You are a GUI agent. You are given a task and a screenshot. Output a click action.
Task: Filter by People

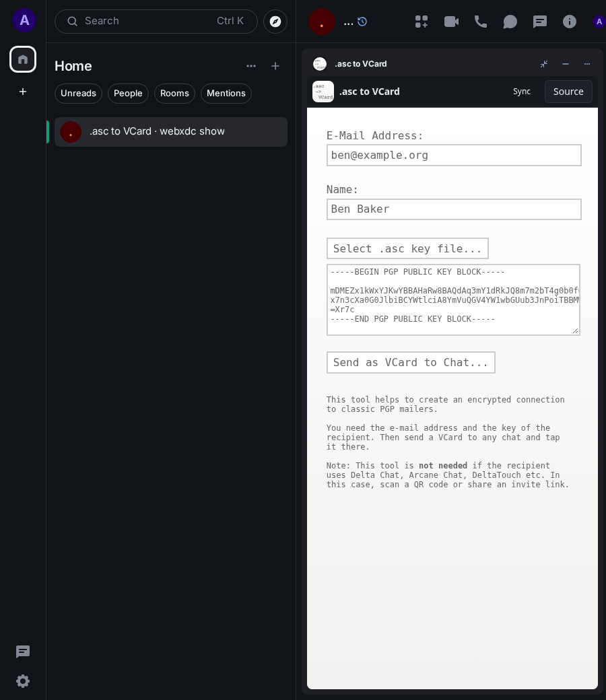coord(128,94)
